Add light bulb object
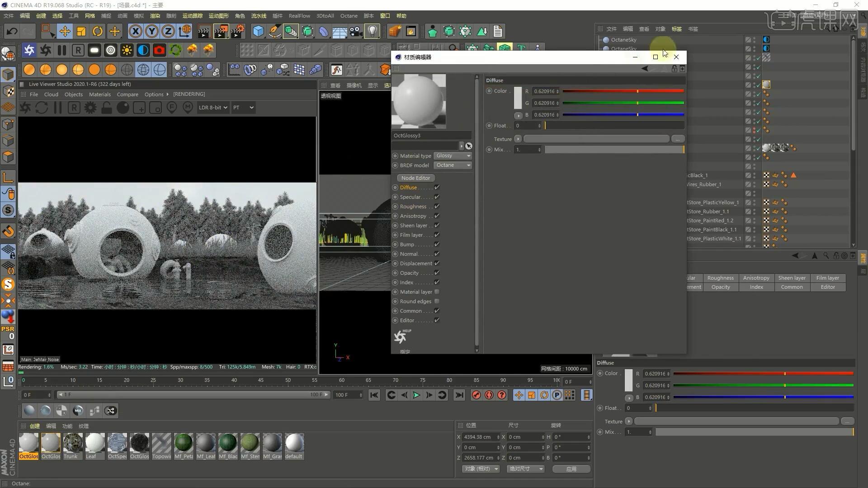The width and height of the screenshot is (868, 488). coord(372,31)
